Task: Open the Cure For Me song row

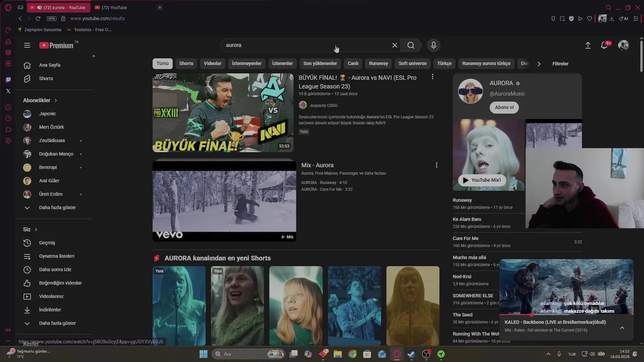Action: pos(517,242)
